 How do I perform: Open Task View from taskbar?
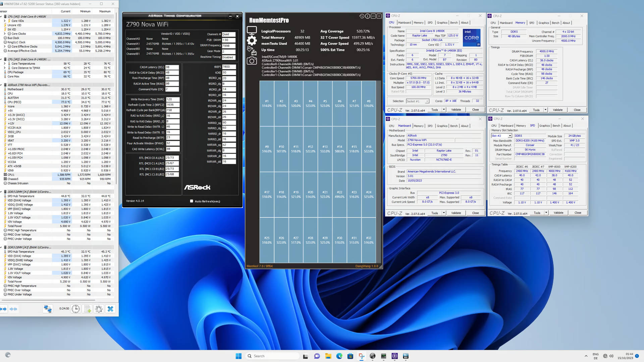(x=305, y=356)
